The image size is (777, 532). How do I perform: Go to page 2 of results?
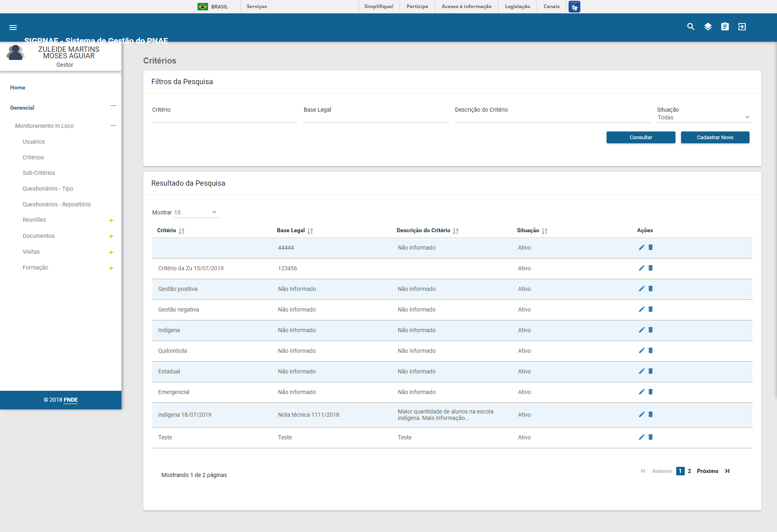pos(689,471)
